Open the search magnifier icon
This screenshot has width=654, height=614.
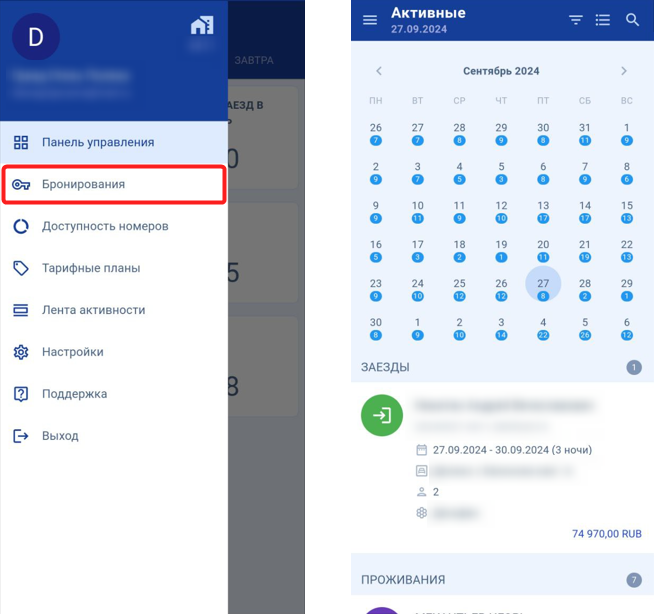[x=632, y=20]
